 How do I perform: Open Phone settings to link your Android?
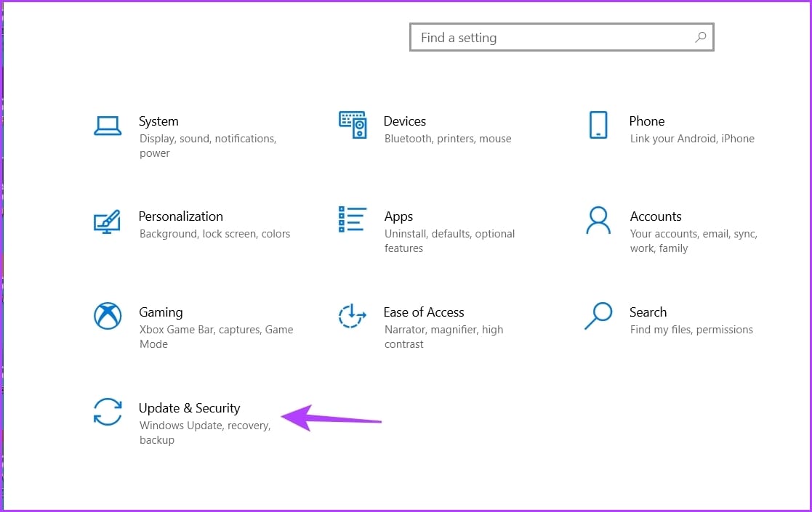[646, 121]
